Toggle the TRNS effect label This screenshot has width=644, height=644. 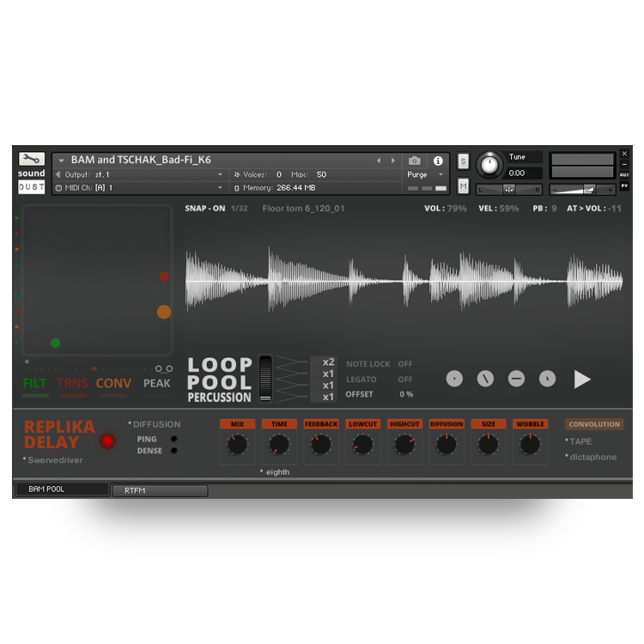(x=72, y=383)
